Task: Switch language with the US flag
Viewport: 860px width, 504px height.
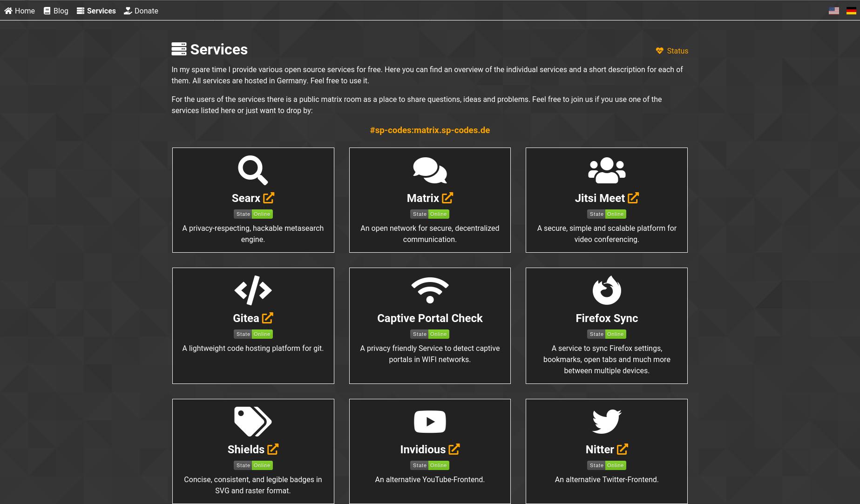Action: coord(833,11)
